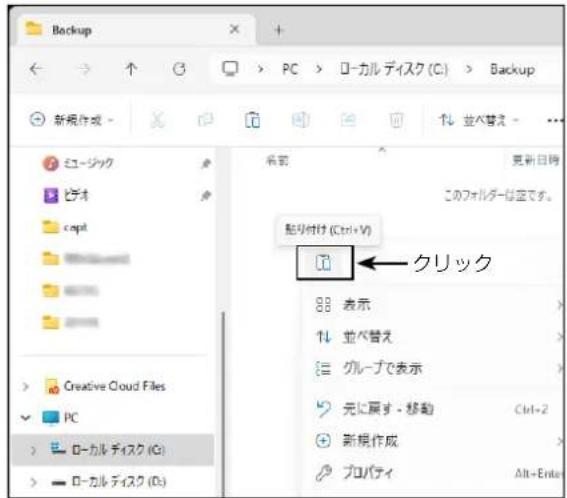Click chevron before Backup in breadcrumb

coord(469,69)
